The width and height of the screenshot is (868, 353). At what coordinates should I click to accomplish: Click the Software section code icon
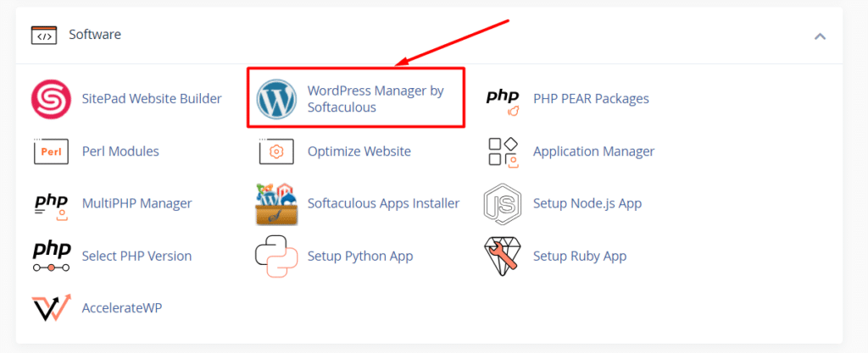pyautogui.click(x=44, y=35)
